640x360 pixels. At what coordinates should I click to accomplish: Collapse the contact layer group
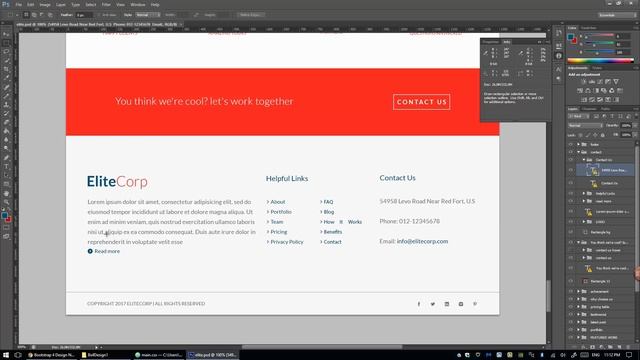point(578,152)
